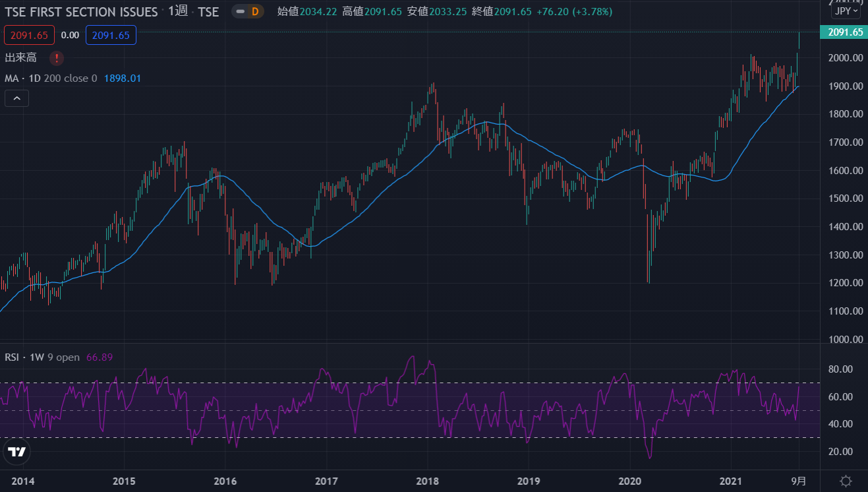Click the 安値 2033.25 low value
Viewport: 868px width, 492px height.
[437, 12]
